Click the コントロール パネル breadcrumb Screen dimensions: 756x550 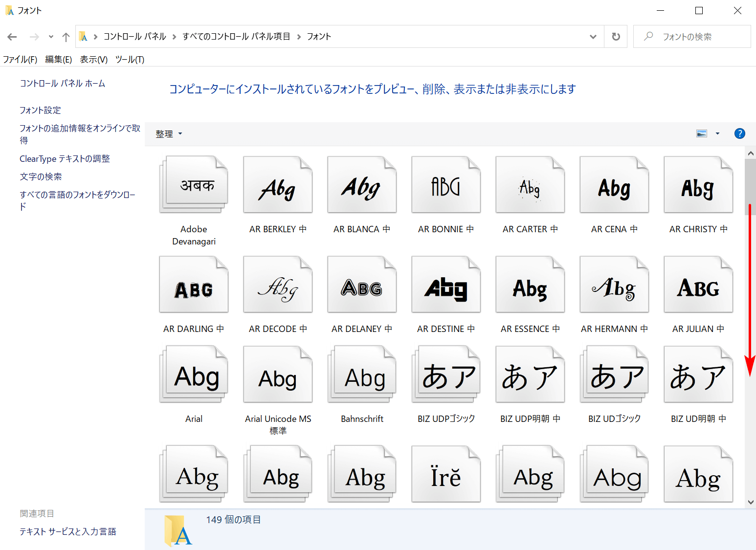(x=135, y=37)
